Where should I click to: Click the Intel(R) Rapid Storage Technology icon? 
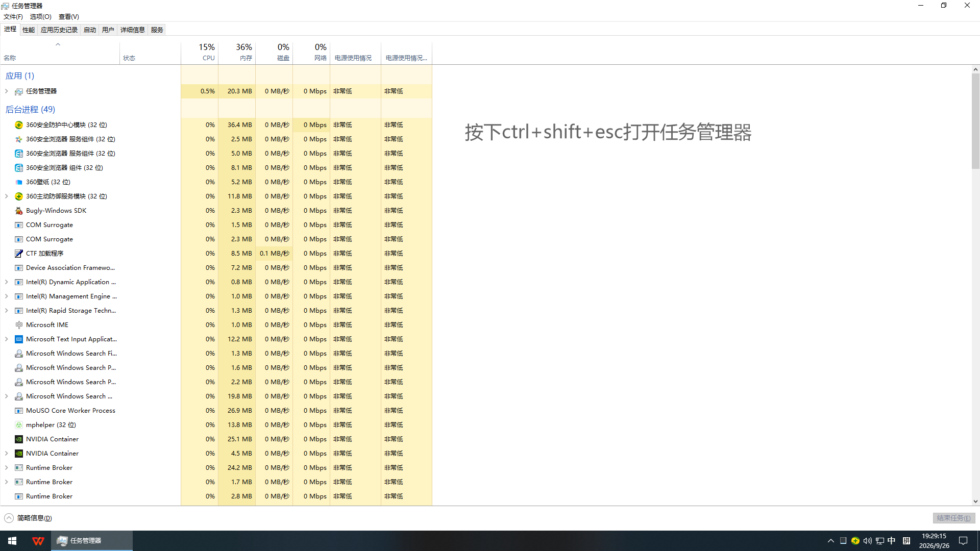19,311
